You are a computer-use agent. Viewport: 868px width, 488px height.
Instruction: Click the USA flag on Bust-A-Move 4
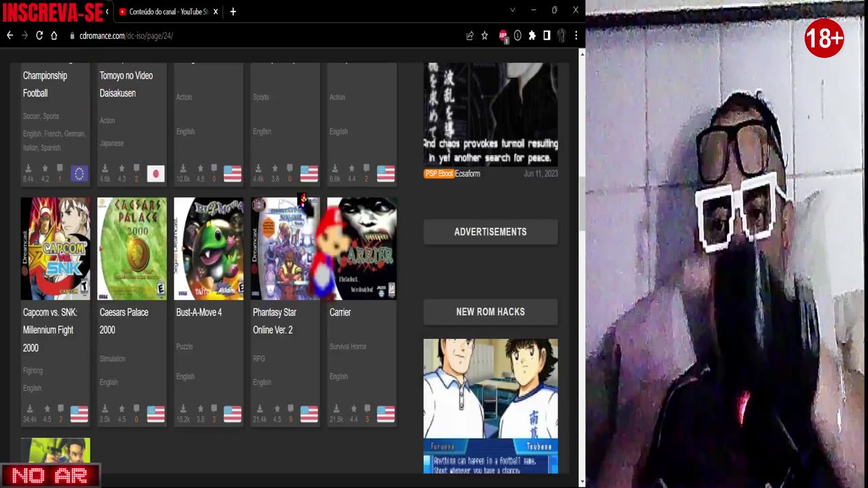coord(233,414)
